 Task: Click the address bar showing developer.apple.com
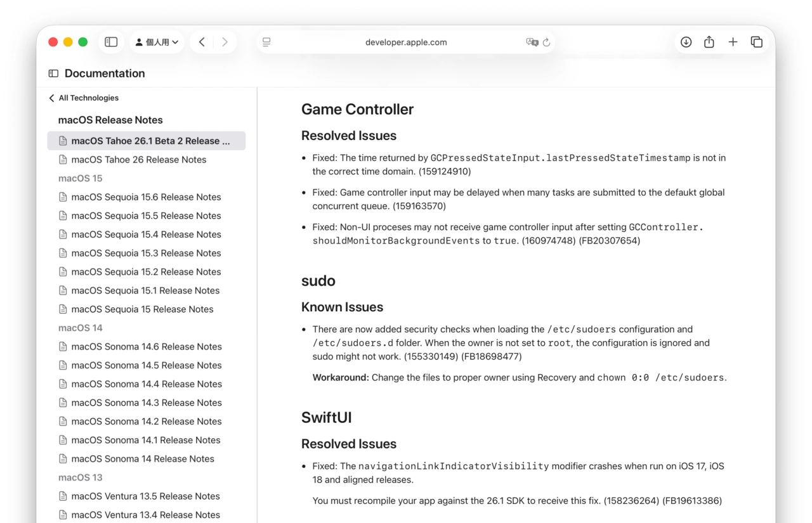point(406,42)
